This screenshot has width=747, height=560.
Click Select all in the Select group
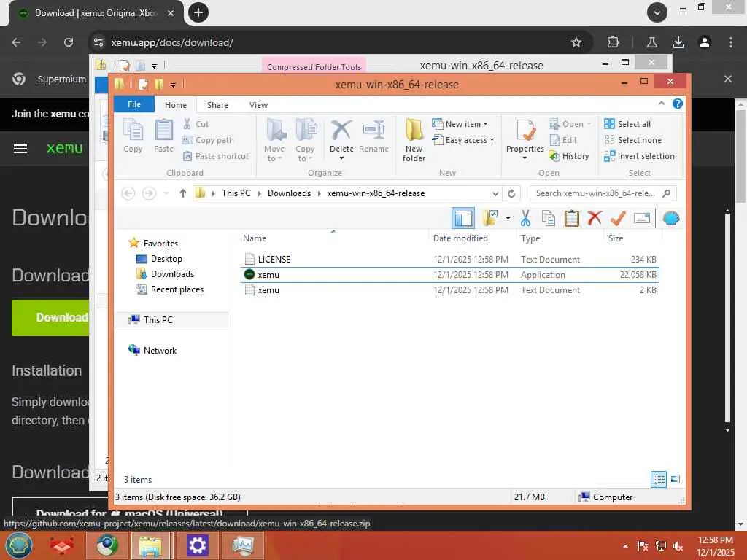click(627, 124)
